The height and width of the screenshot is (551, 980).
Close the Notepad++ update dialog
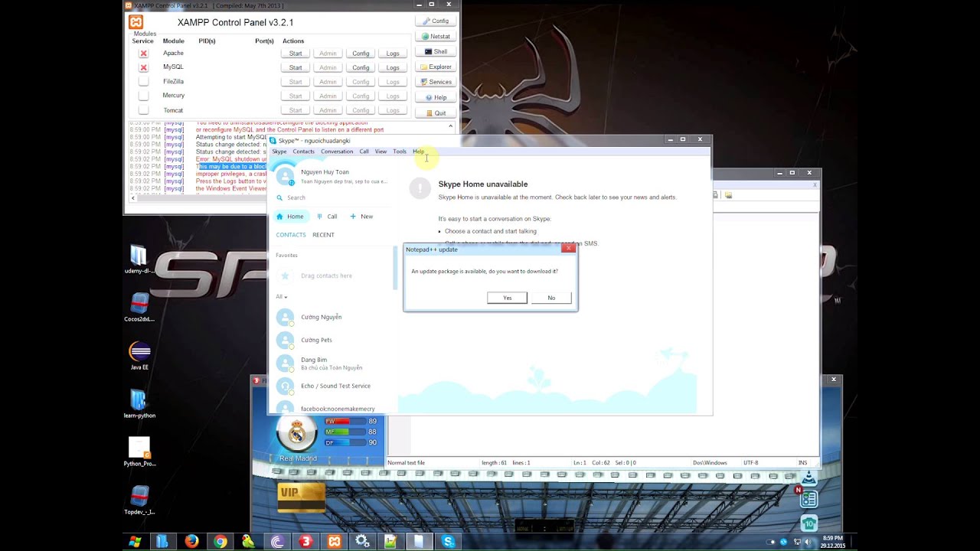pyautogui.click(x=568, y=248)
